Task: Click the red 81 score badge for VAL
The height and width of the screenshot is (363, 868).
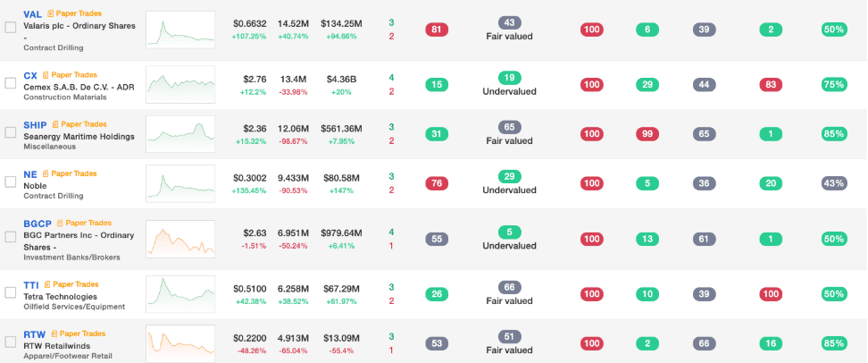Action: click(437, 30)
